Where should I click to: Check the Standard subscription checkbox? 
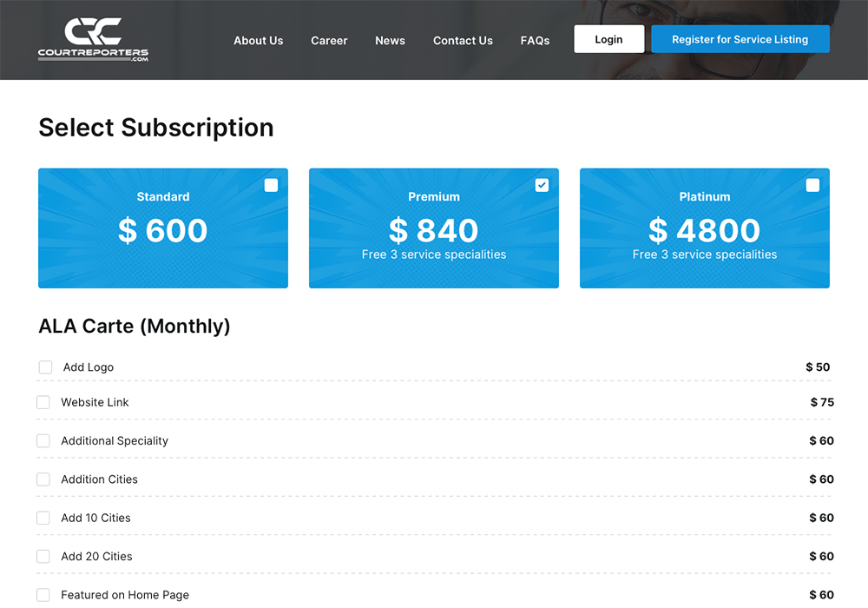pyautogui.click(x=271, y=185)
